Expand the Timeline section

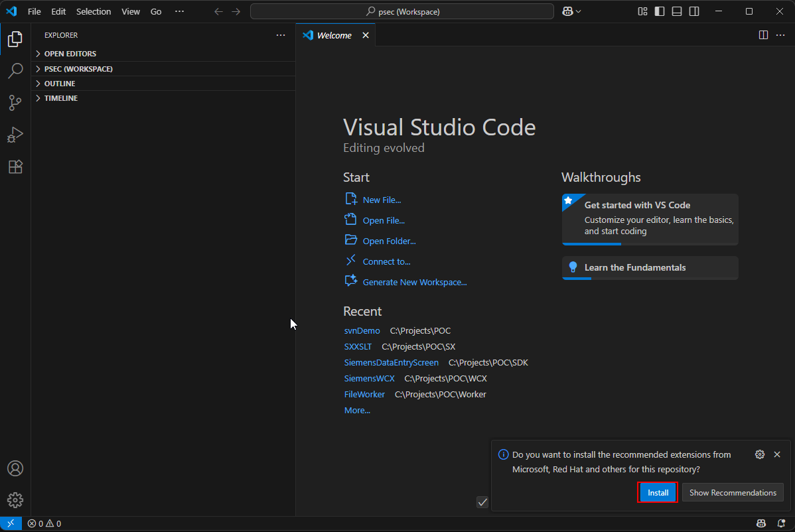click(60, 98)
